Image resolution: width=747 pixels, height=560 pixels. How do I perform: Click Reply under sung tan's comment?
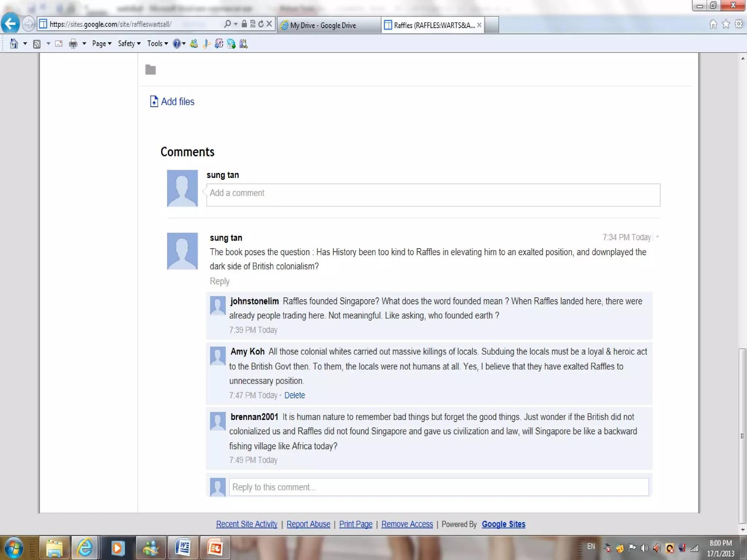click(220, 281)
